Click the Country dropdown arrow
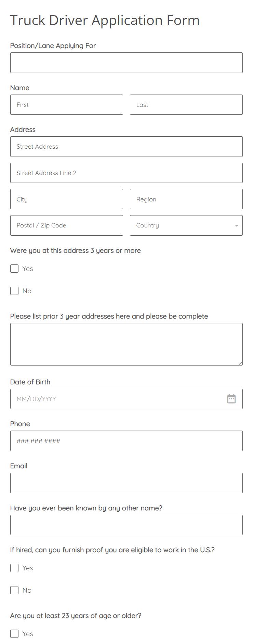253x644 pixels. tap(236, 226)
